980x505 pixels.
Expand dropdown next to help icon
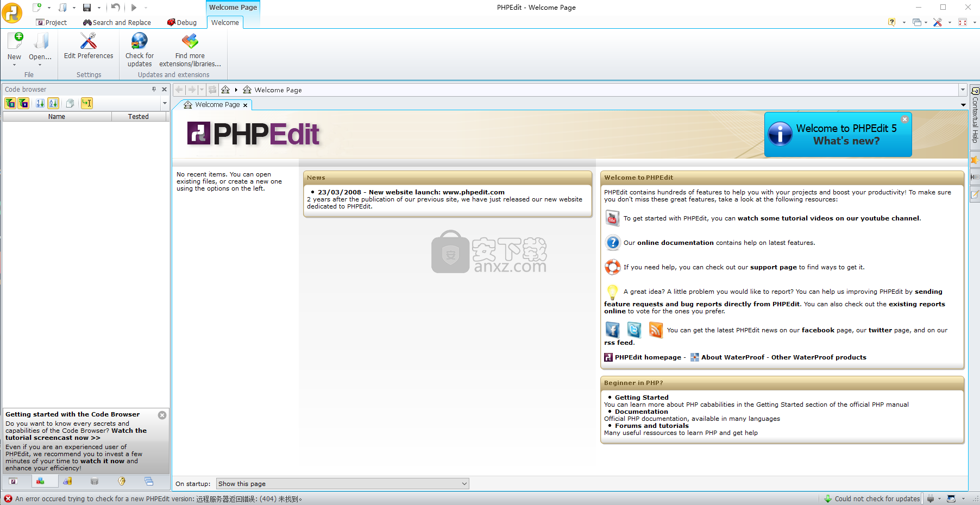[x=904, y=22]
